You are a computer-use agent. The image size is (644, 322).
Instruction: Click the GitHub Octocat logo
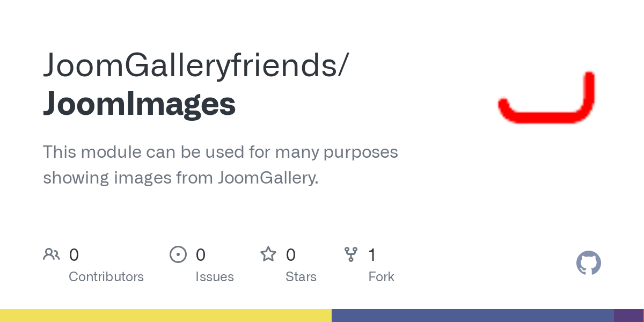tap(588, 263)
